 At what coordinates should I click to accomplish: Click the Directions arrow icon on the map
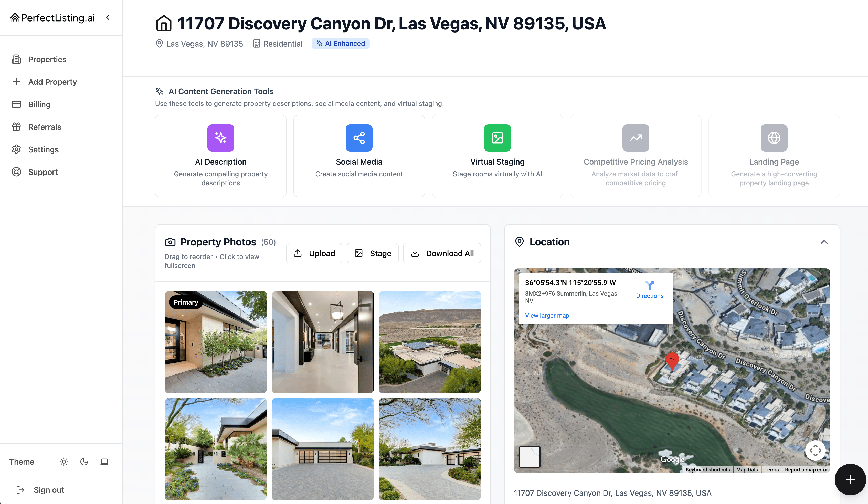point(649,285)
